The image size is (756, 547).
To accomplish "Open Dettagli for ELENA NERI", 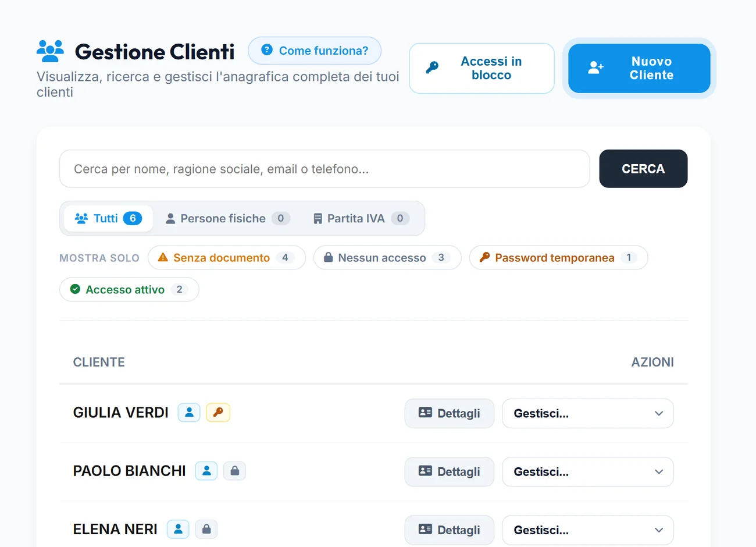I will [450, 530].
